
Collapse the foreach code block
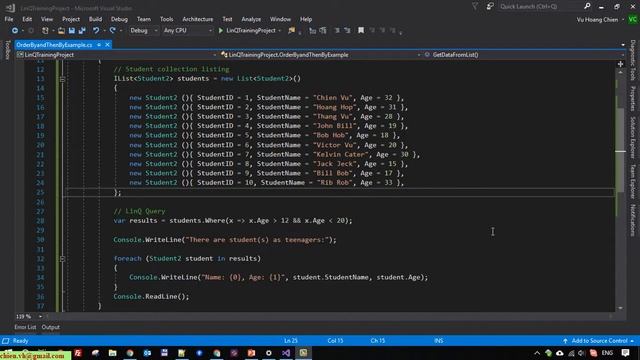tap(62, 259)
